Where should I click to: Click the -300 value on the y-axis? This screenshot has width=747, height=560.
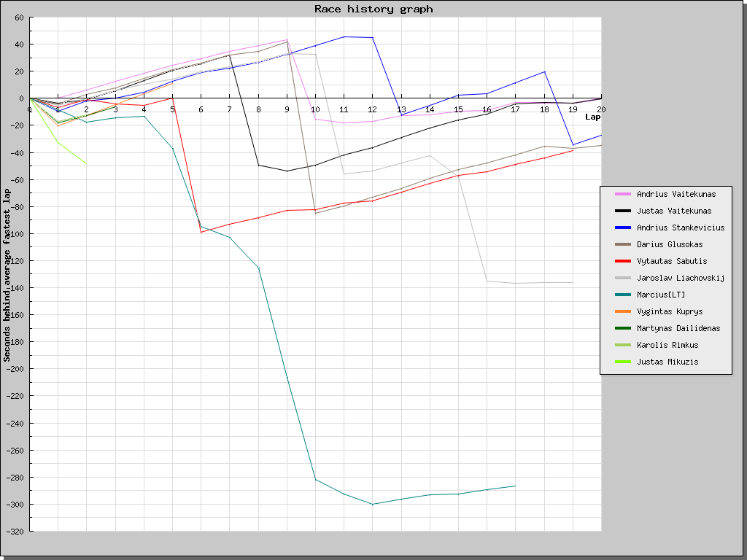tap(15, 505)
